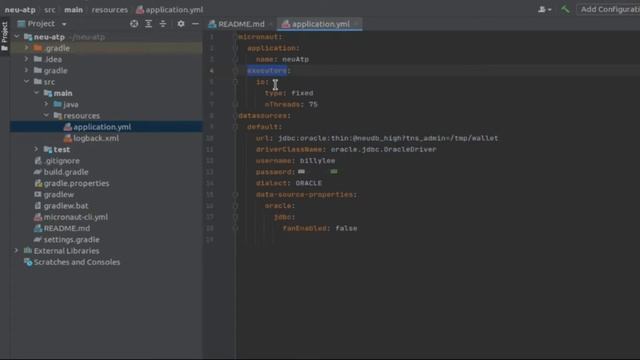This screenshot has height=360, width=640.
Task: Click application.yml in the breadcrumb bar
Action: click(170, 9)
